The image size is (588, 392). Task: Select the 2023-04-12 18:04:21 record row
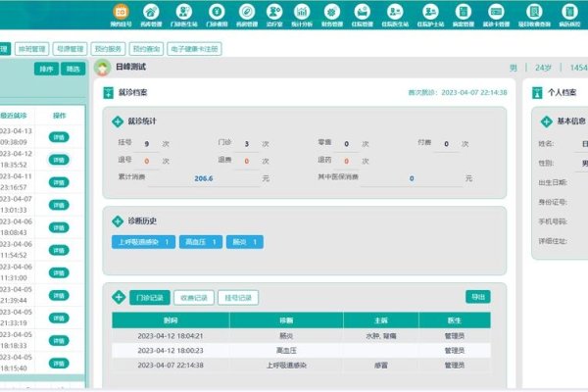tap(301, 336)
